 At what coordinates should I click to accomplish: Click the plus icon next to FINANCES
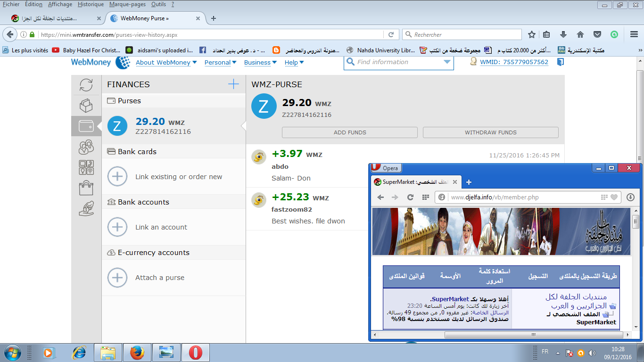233,84
